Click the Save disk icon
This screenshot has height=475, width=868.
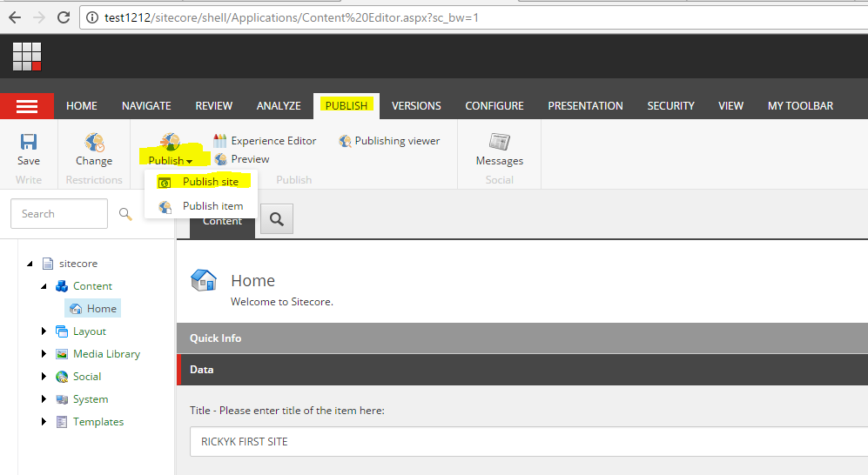click(x=28, y=142)
